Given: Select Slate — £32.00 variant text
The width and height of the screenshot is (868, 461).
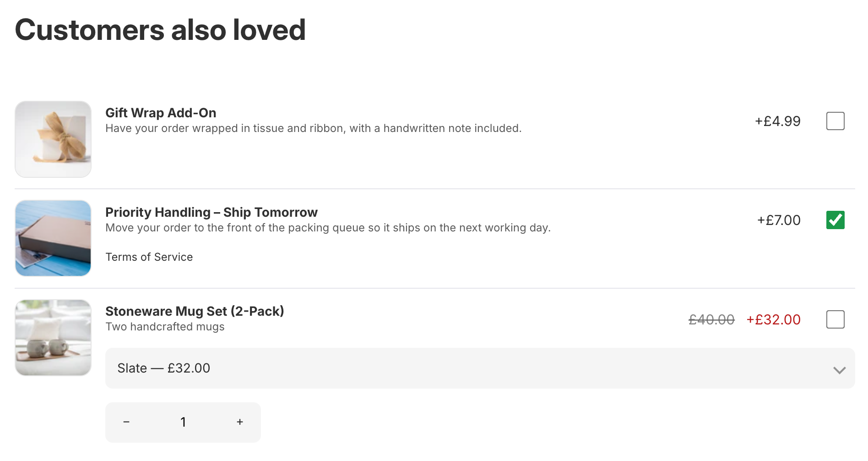Looking at the screenshot, I should (x=163, y=368).
